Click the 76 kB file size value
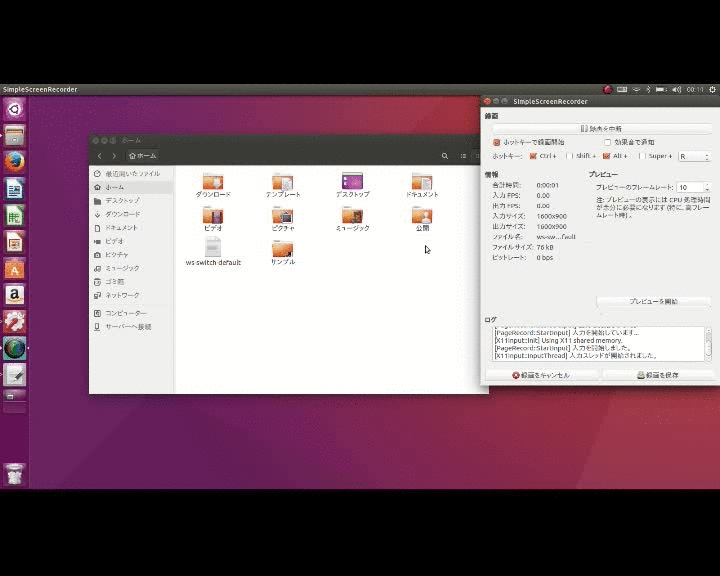 coord(545,247)
